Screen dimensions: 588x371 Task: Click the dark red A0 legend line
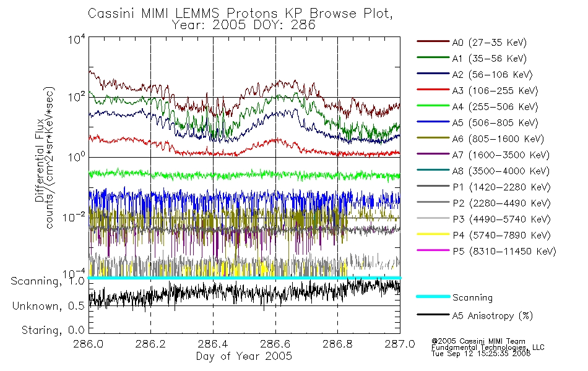(x=433, y=41)
